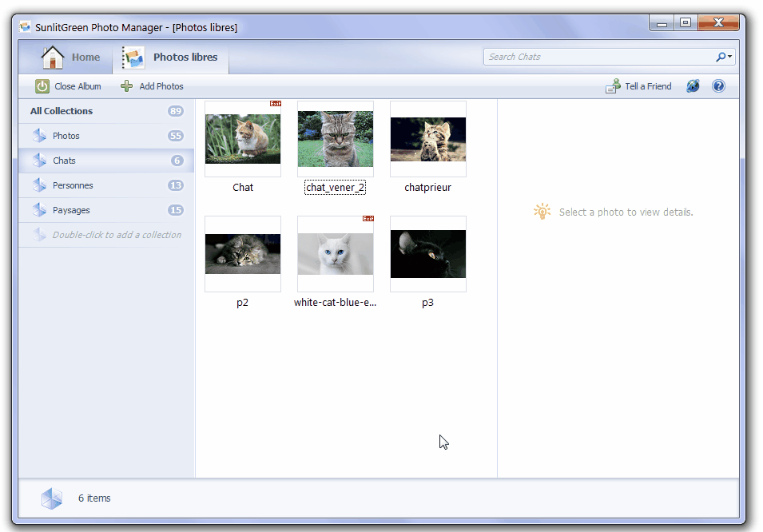Image resolution: width=763 pixels, height=532 pixels.
Task: Click the Add Photos plus icon
Action: pos(127,85)
